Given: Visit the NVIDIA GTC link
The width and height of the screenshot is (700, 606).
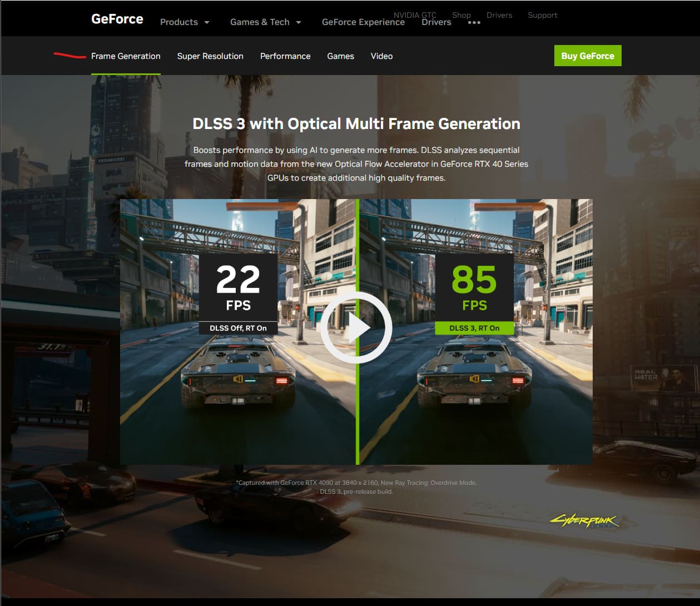Looking at the screenshot, I should tap(415, 15).
